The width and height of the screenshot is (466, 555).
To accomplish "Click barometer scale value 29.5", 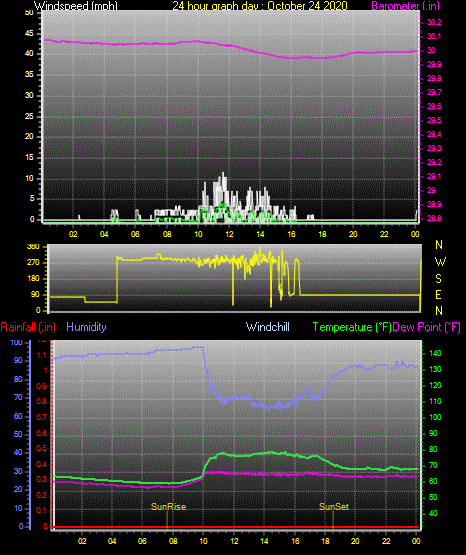I will [x=434, y=120].
